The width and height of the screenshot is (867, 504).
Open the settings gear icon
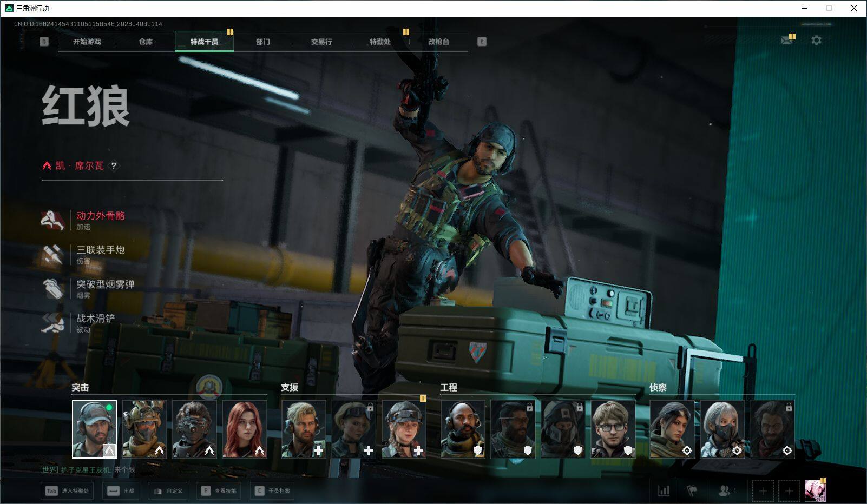coord(816,41)
